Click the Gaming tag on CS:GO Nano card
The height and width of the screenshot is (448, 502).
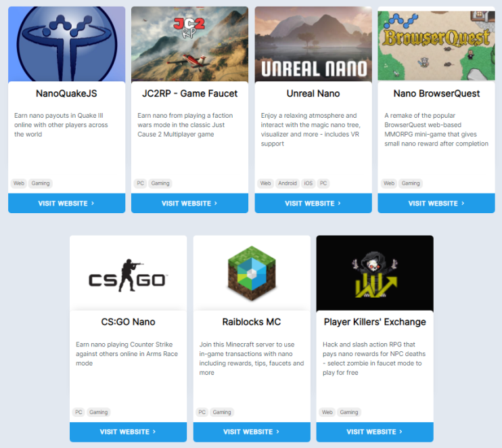click(x=98, y=412)
